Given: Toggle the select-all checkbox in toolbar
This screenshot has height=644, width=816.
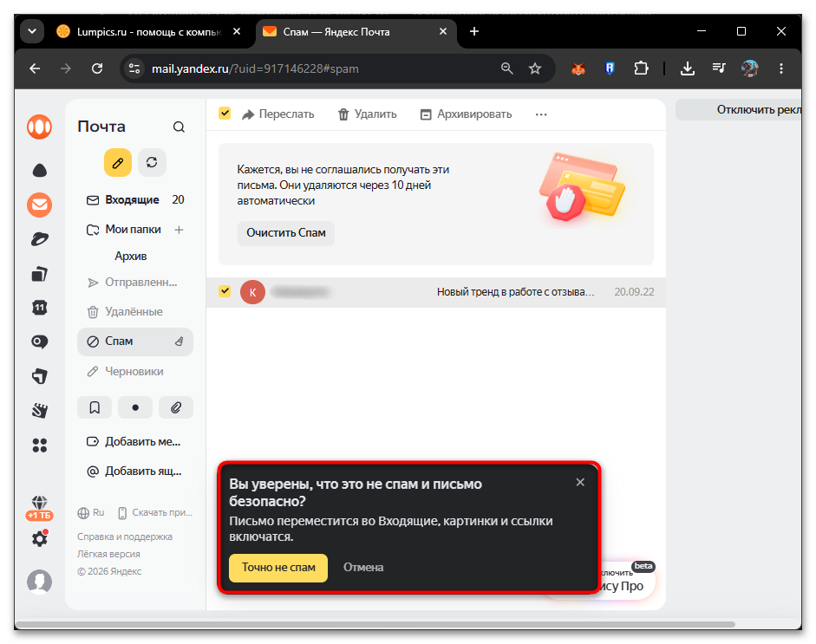Looking at the screenshot, I should [x=225, y=113].
